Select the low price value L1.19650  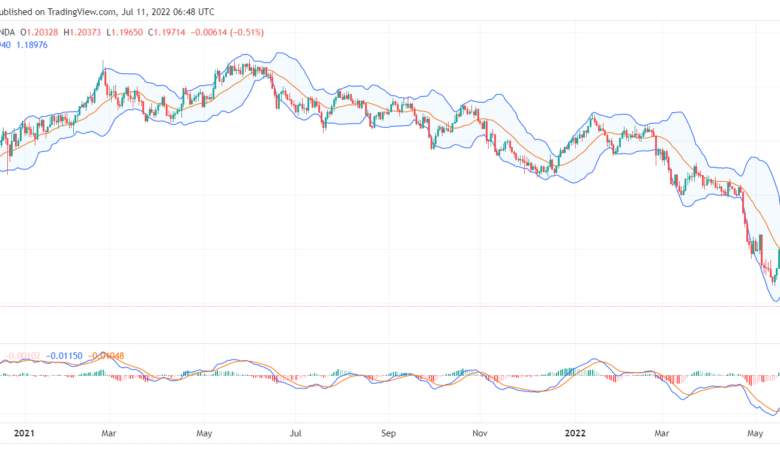[124, 32]
